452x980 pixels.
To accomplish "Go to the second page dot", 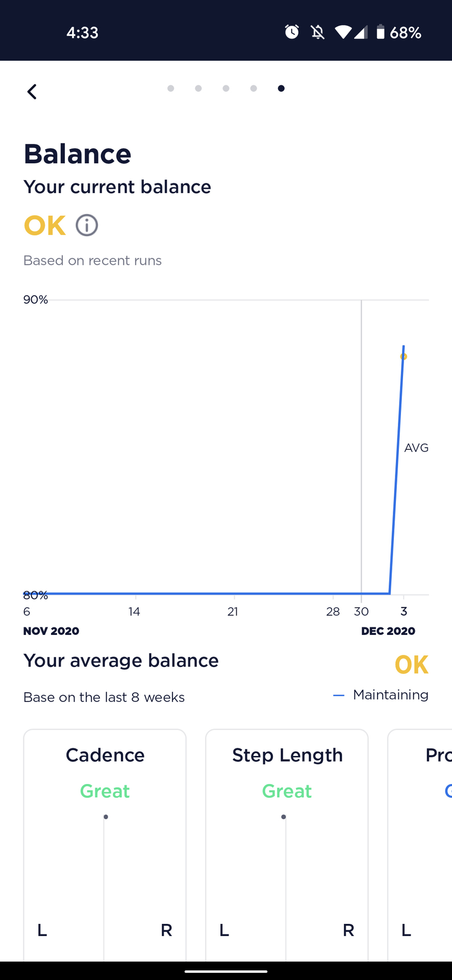I will 198,89.
